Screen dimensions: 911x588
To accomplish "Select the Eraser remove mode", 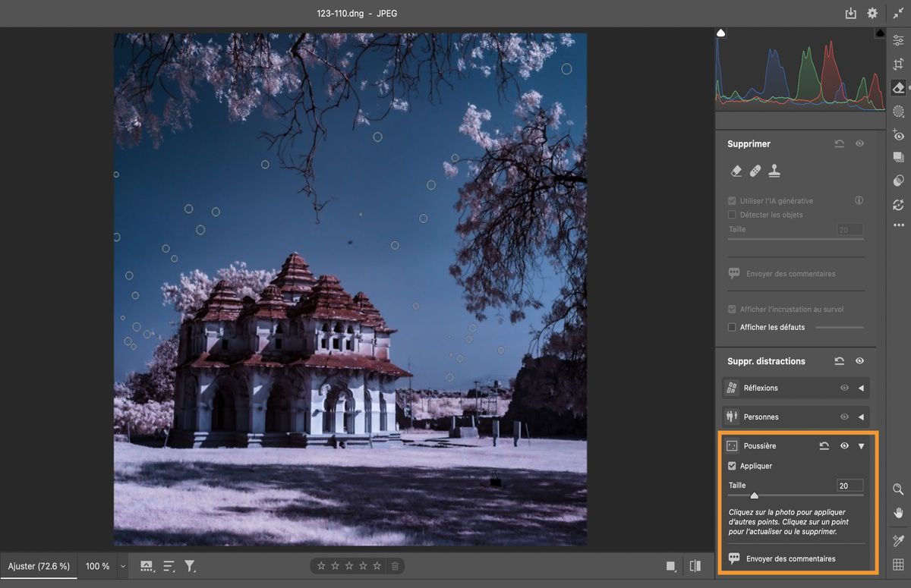I will [736, 171].
